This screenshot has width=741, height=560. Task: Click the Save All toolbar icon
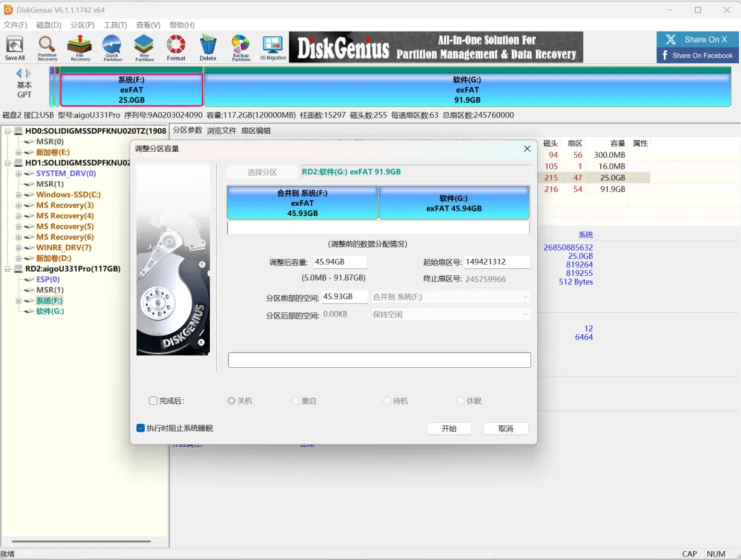(14, 48)
